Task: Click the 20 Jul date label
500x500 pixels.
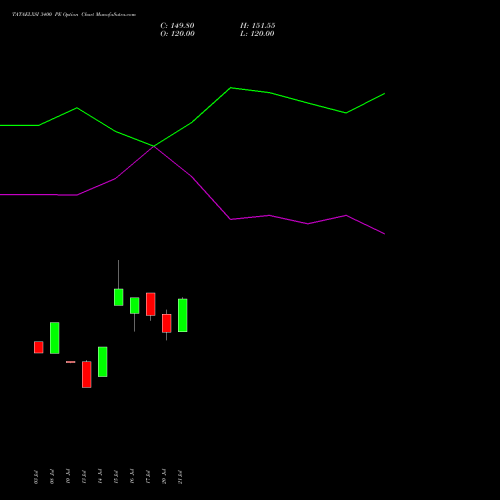Action: pos(164,477)
